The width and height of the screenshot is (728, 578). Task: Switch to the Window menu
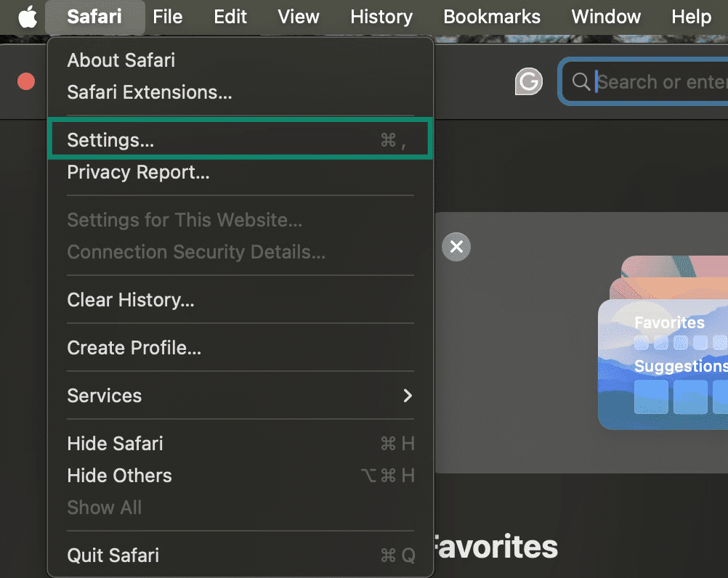click(x=606, y=16)
